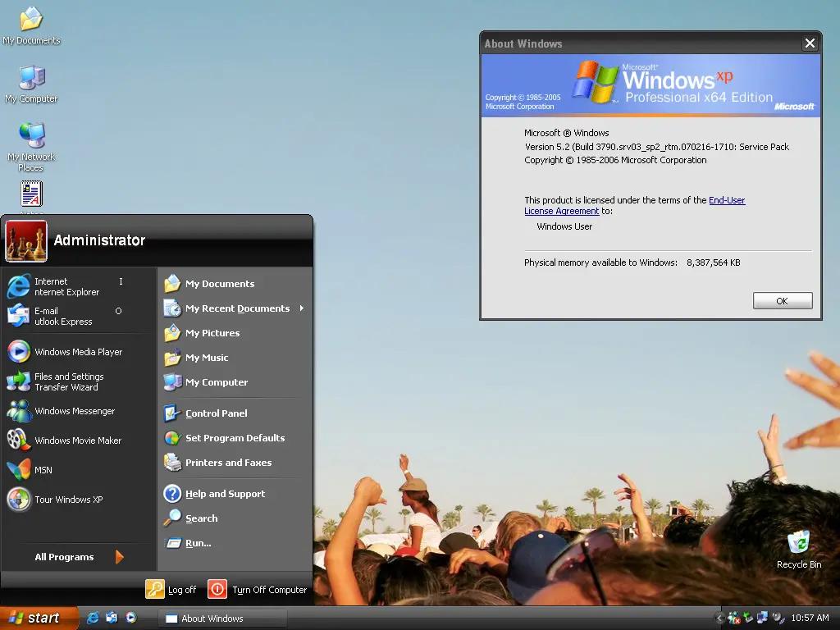Launch Windows Movie Maker
This screenshot has height=630, width=840.
(64, 441)
